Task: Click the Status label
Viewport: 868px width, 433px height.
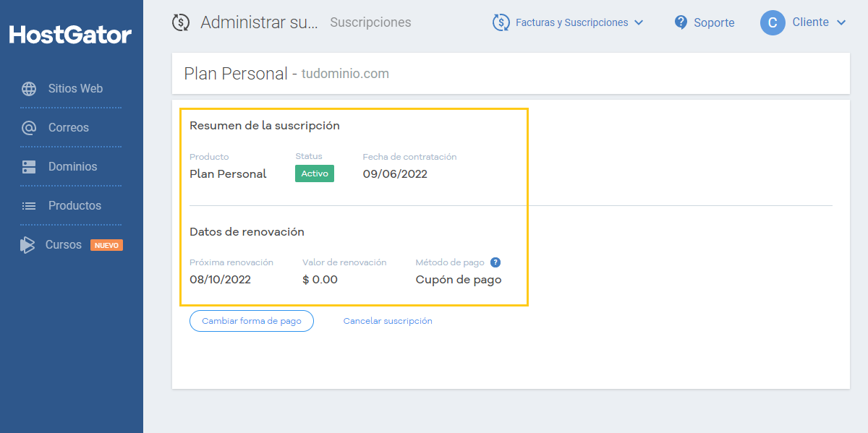Action: [x=309, y=156]
